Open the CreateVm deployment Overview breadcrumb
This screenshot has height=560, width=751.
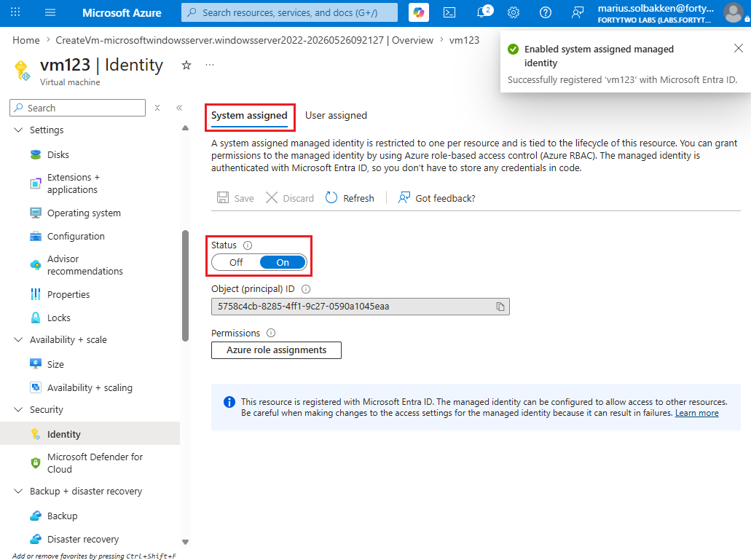244,40
